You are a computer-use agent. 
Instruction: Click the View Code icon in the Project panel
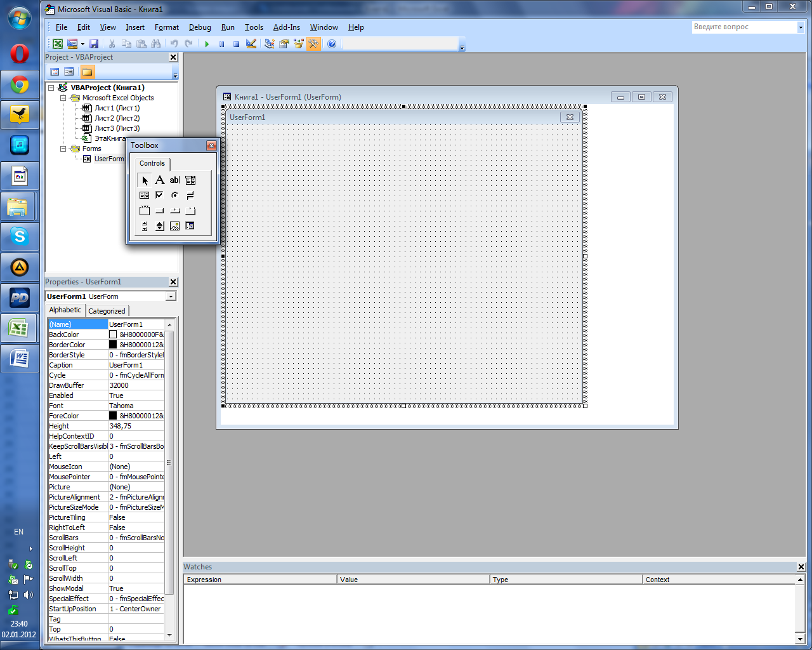(x=55, y=72)
